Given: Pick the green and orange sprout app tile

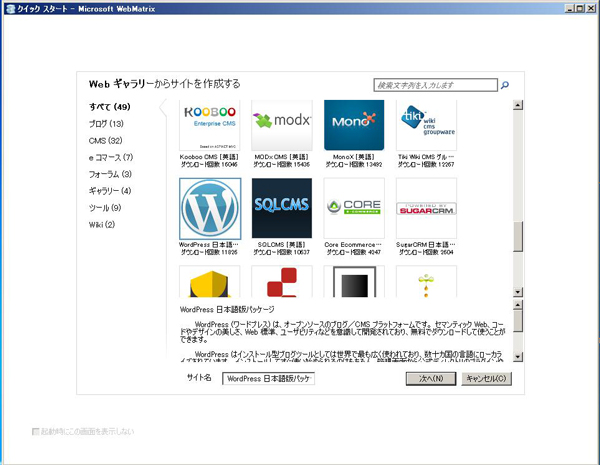Looking at the screenshot, I should (x=426, y=282).
